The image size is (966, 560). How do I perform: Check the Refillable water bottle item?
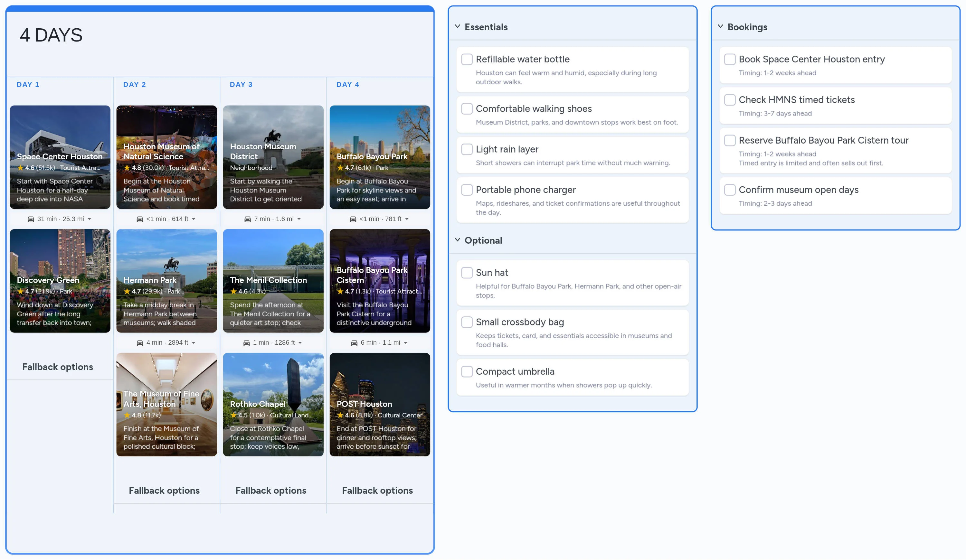pyautogui.click(x=467, y=59)
